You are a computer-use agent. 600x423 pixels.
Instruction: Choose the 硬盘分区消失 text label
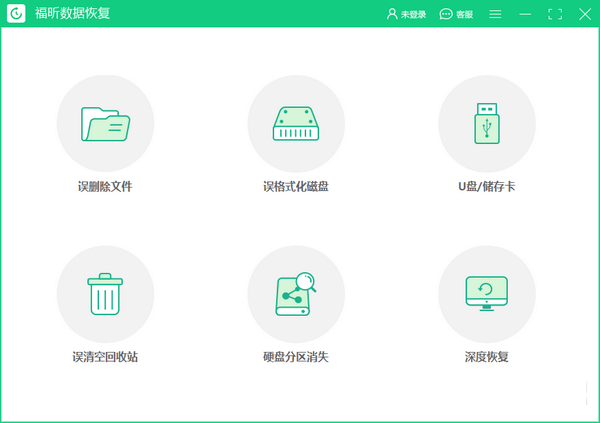tap(295, 357)
